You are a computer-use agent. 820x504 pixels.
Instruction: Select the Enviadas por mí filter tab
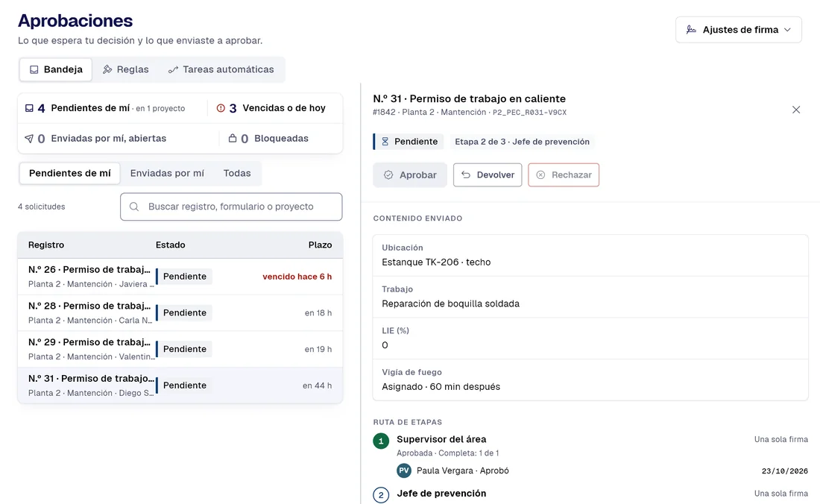pos(167,173)
